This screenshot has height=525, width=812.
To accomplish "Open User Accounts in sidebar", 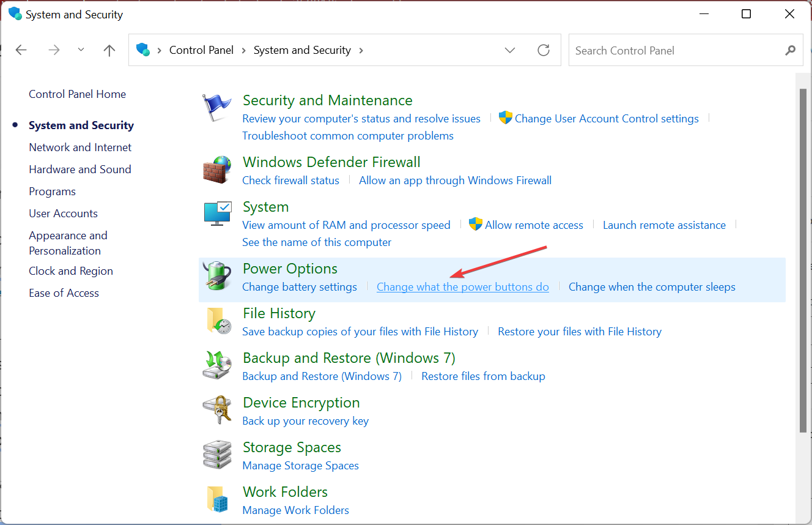I will (63, 214).
